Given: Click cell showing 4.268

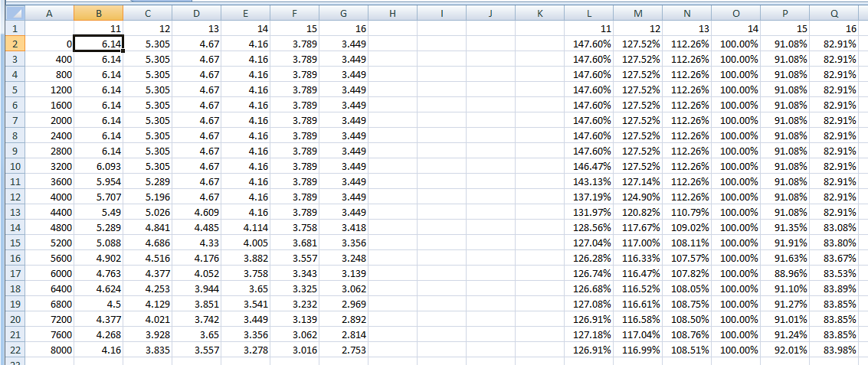Looking at the screenshot, I should click(x=99, y=334).
